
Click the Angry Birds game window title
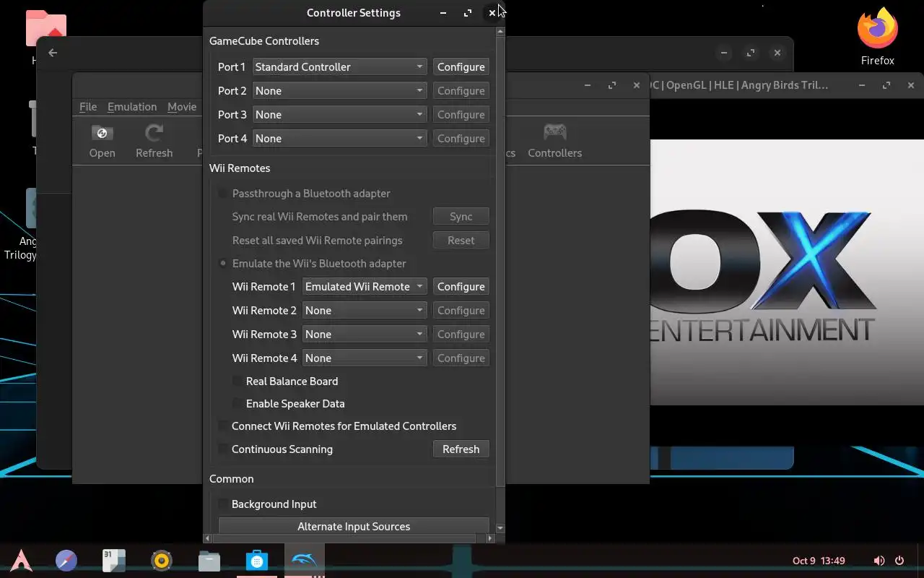(x=738, y=85)
